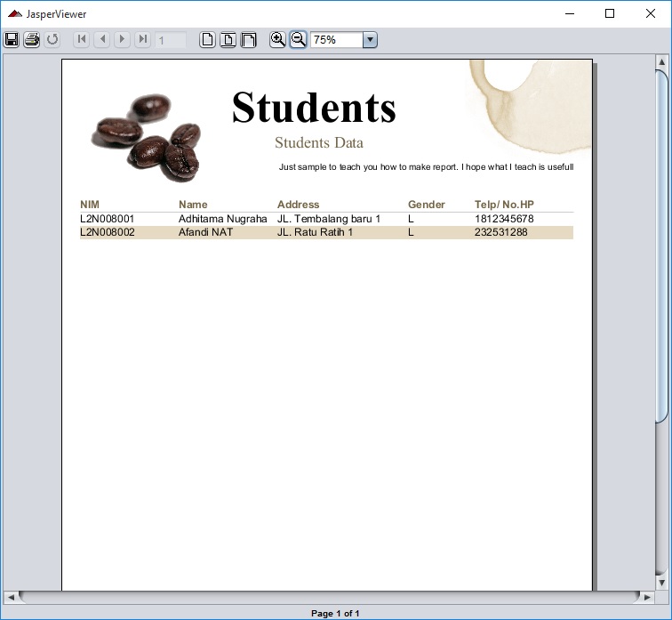Minimize the JasperViewer window
The height and width of the screenshot is (620, 672).
pyautogui.click(x=570, y=13)
